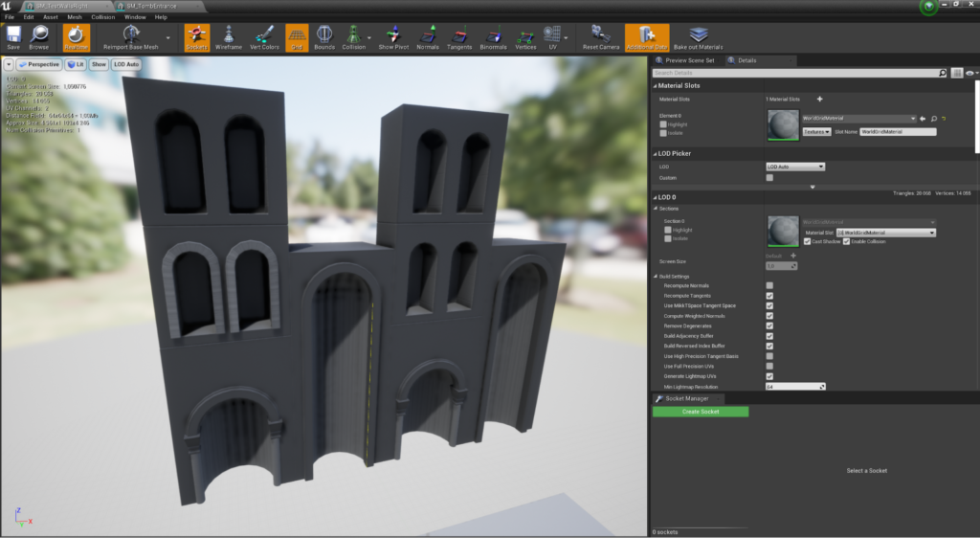This screenshot has width=980, height=538.
Task: Uncheck Generate Lightmap UVs
Action: (x=769, y=376)
